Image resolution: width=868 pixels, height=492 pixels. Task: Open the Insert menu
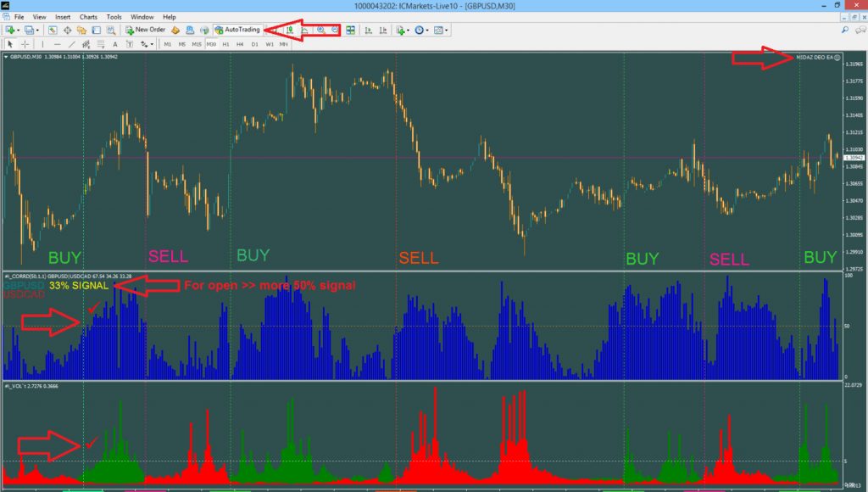tap(63, 17)
